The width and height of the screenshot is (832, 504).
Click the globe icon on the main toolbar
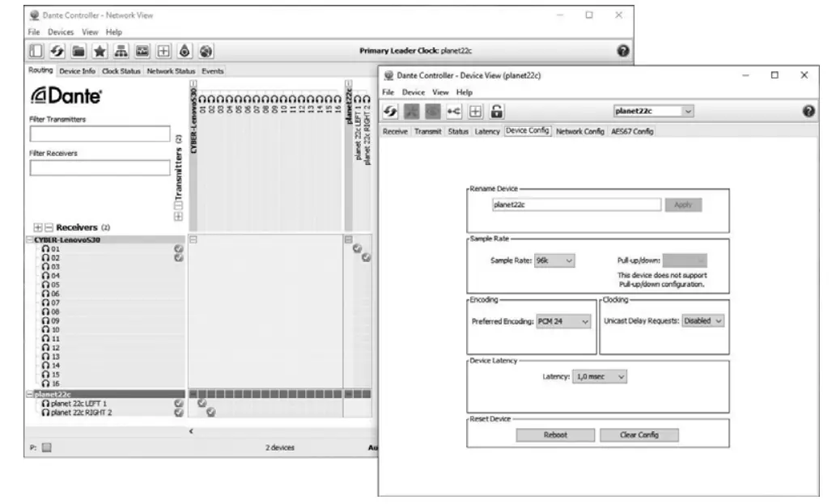(205, 53)
